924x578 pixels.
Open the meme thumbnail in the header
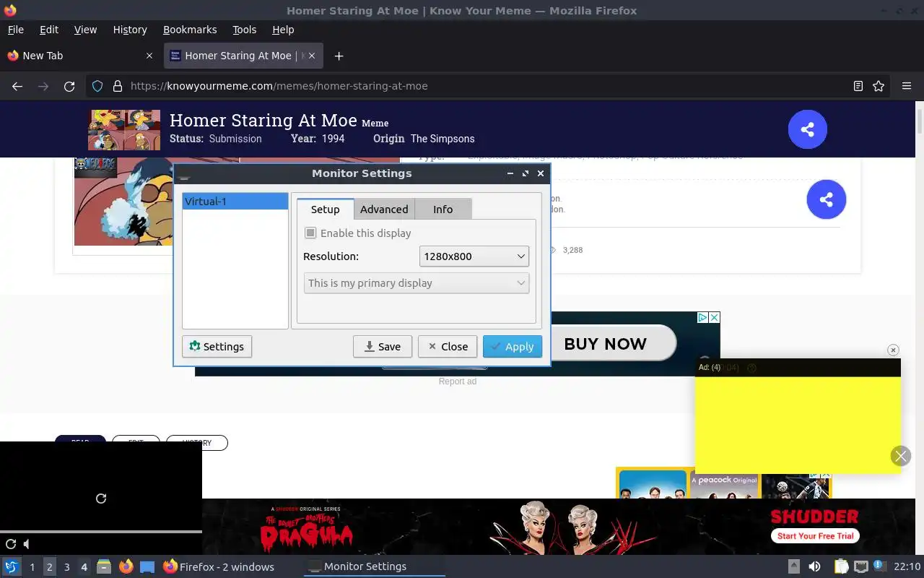(124, 130)
